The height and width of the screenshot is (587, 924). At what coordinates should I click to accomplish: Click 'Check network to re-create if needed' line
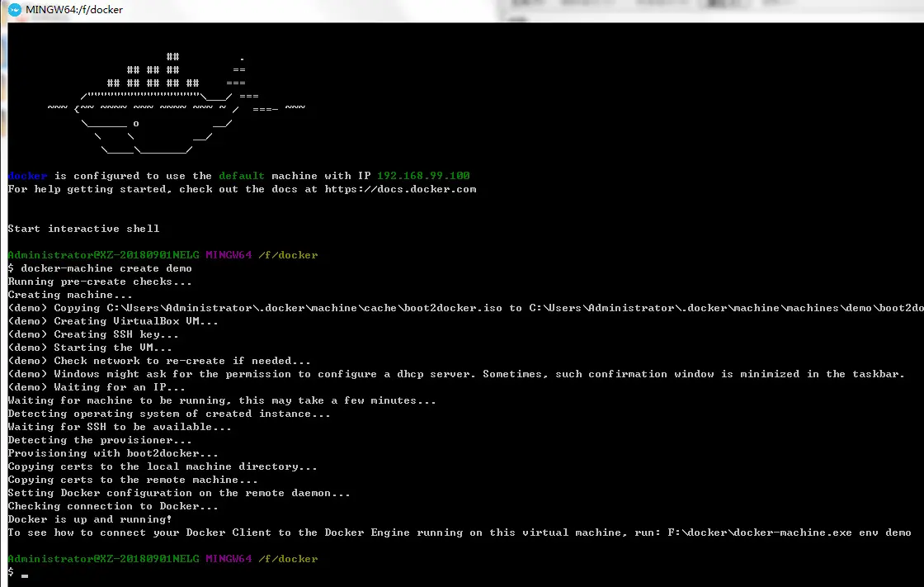(x=159, y=361)
